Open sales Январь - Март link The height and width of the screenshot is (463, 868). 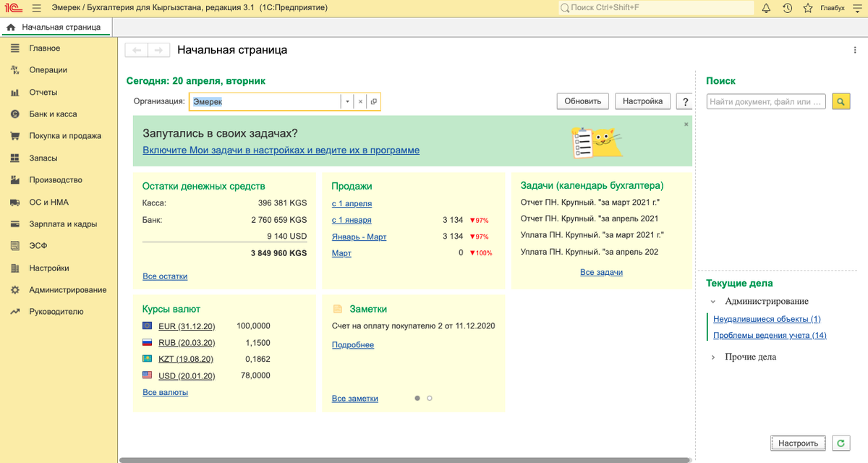tap(359, 237)
